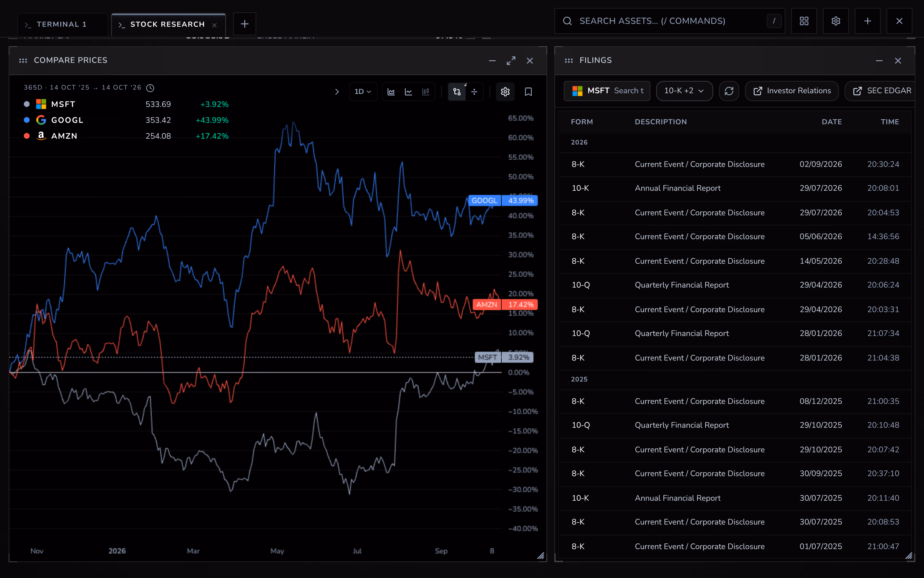This screenshot has width=924, height=578.
Task: Open the 10-K filing dated 30/07/2025
Action: pyautogui.click(x=735, y=498)
